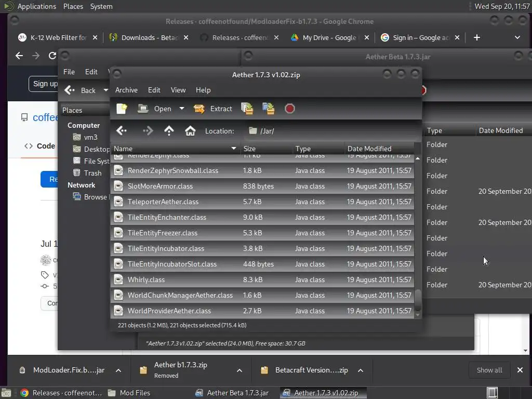Select RenderZephyrSnowball.class file

click(x=262, y=170)
